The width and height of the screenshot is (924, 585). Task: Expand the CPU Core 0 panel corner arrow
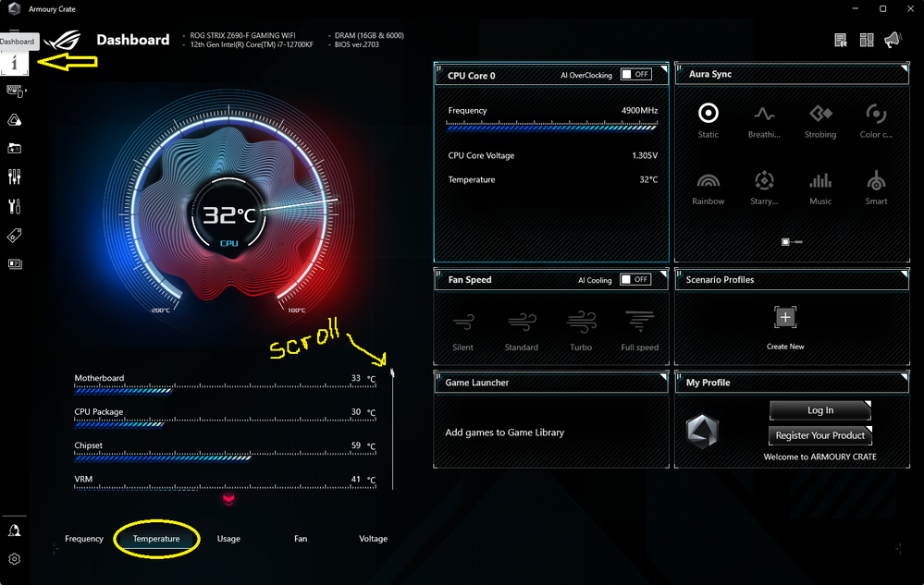(x=663, y=69)
